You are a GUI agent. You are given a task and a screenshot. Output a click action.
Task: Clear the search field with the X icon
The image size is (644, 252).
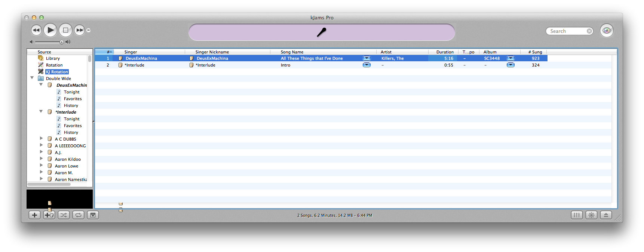click(589, 31)
